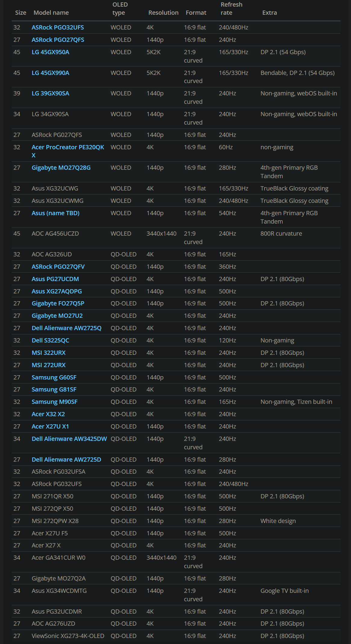Open the ASRock PGO32UFS link
Viewport: 351px width, 644px height.
click(x=58, y=27)
